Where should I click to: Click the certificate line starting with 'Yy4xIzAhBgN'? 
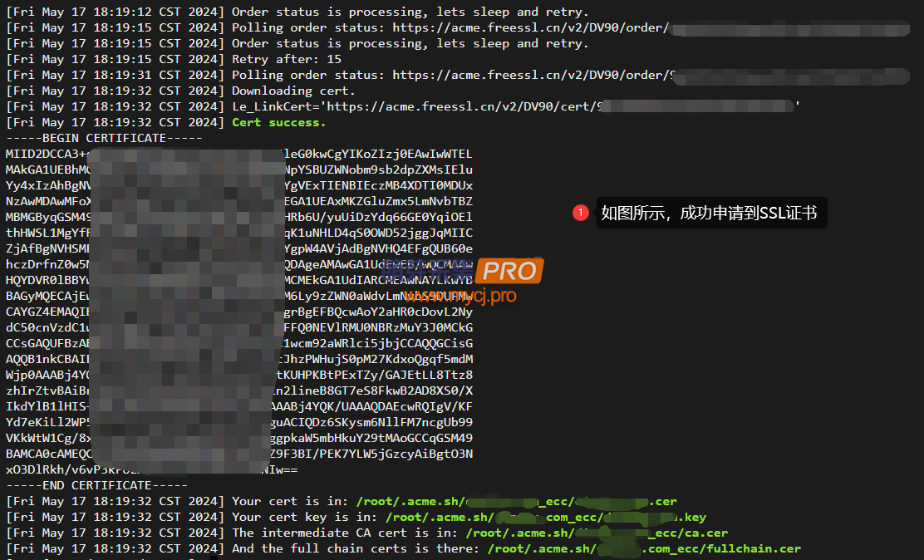click(239, 185)
